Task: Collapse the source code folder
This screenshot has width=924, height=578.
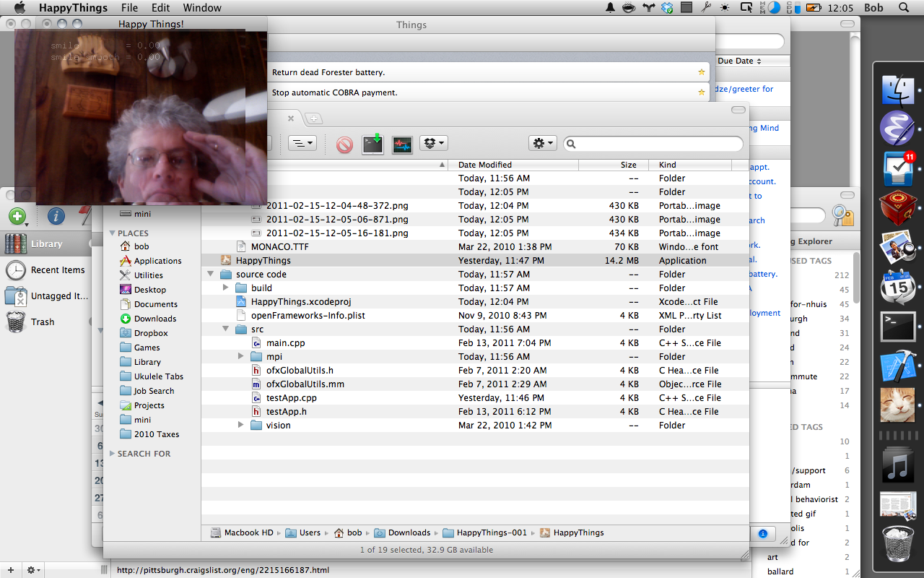Action: [210, 275]
